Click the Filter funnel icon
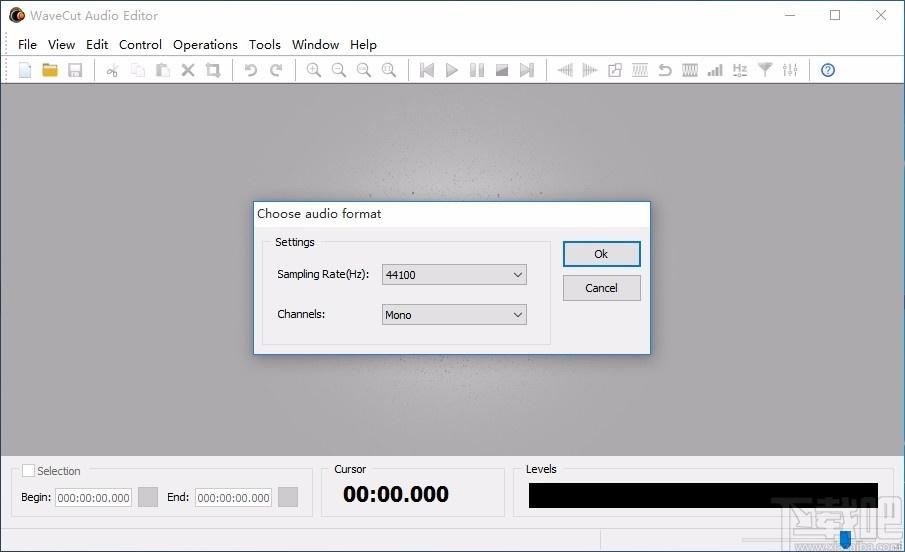This screenshot has height=552, width=905. 765,70
